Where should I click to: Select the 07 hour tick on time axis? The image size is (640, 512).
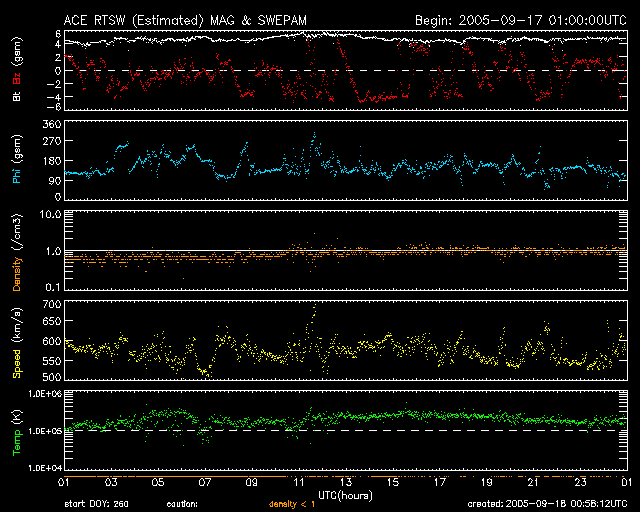pyautogui.click(x=205, y=482)
